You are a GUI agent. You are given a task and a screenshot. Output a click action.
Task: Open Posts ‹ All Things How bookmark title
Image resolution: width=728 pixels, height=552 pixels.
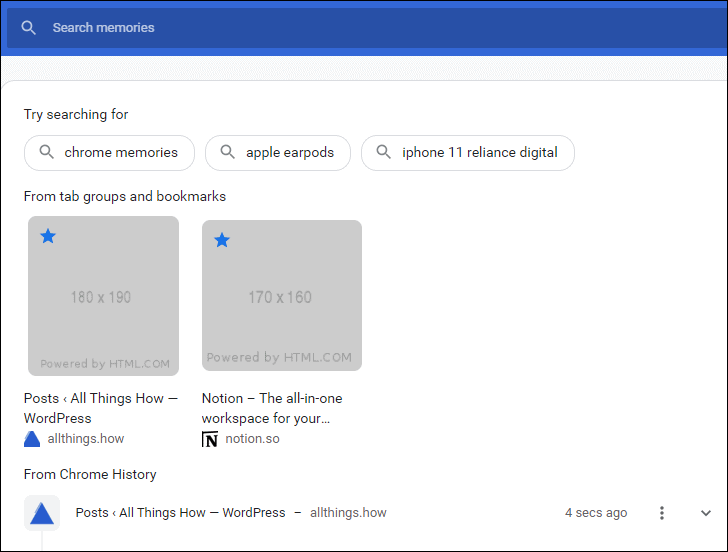pyautogui.click(x=101, y=408)
